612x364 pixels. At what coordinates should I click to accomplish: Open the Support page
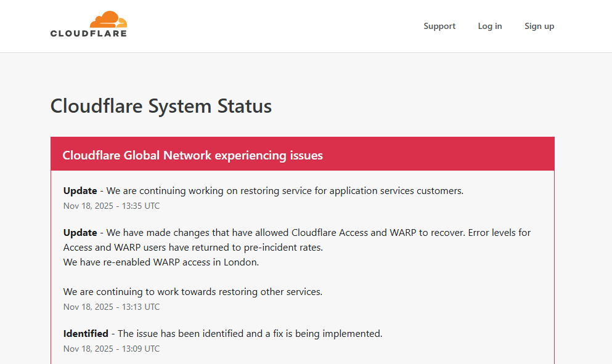(439, 26)
